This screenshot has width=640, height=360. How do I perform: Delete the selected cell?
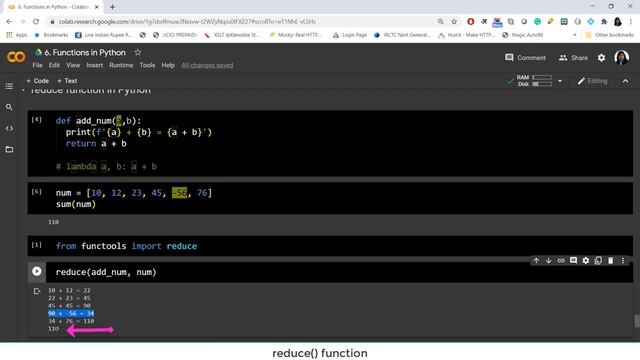(x=611, y=260)
